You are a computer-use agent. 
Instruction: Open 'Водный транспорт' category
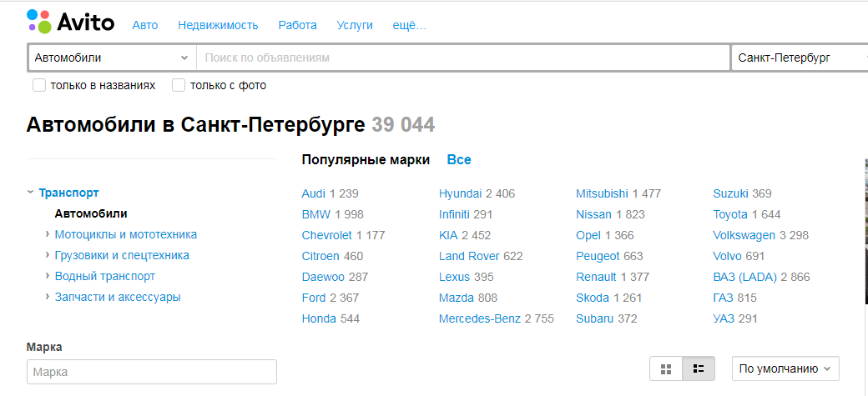pos(104,276)
